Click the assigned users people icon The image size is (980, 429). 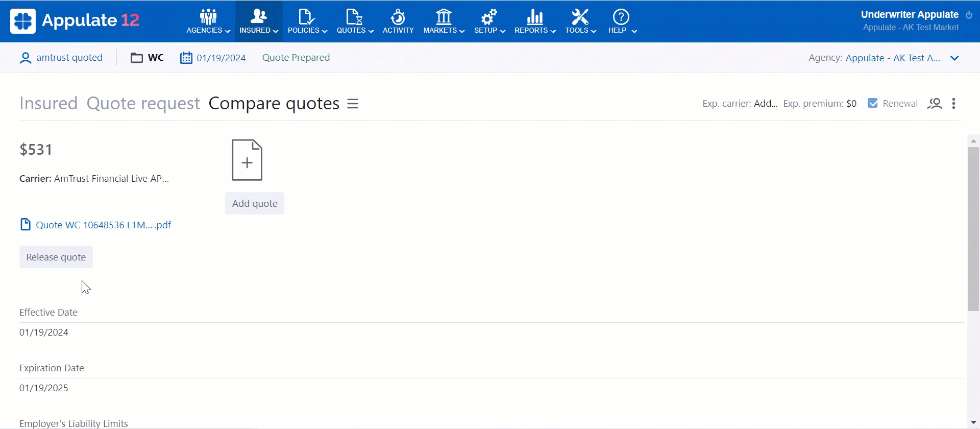(935, 104)
